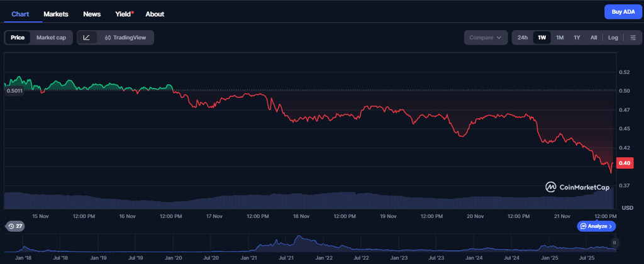Go to the Yield tab
This screenshot has width=644, height=264.
click(x=123, y=14)
